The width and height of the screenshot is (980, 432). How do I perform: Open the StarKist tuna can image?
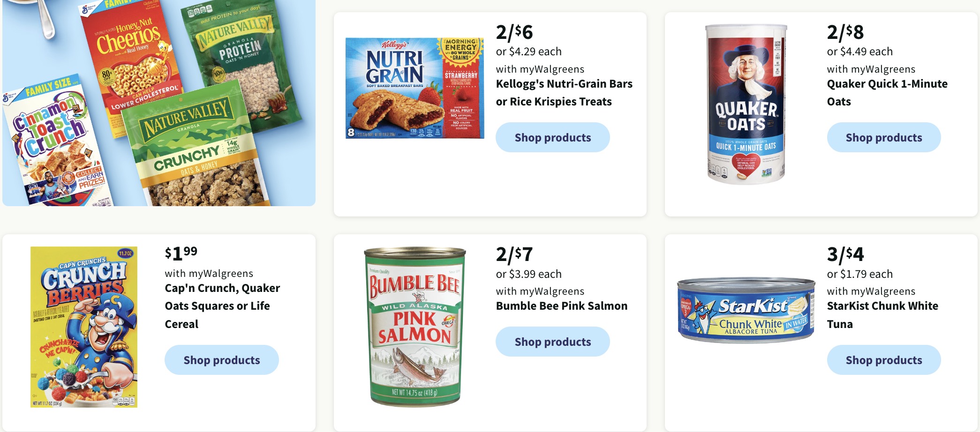click(x=746, y=310)
